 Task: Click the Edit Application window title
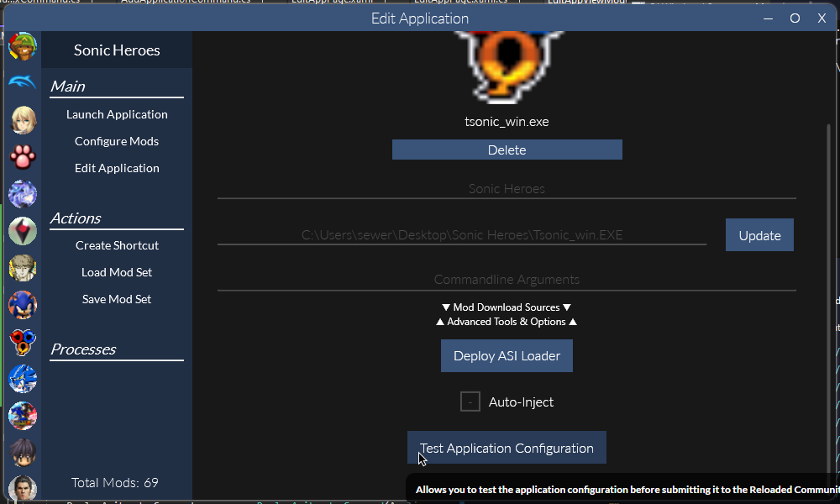click(420, 18)
